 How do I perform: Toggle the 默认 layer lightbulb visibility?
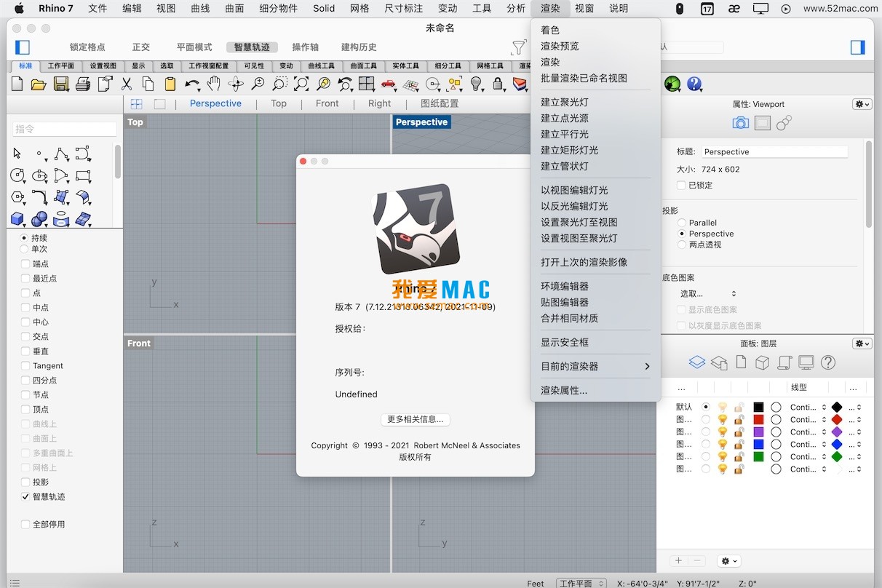[x=722, y=408]
